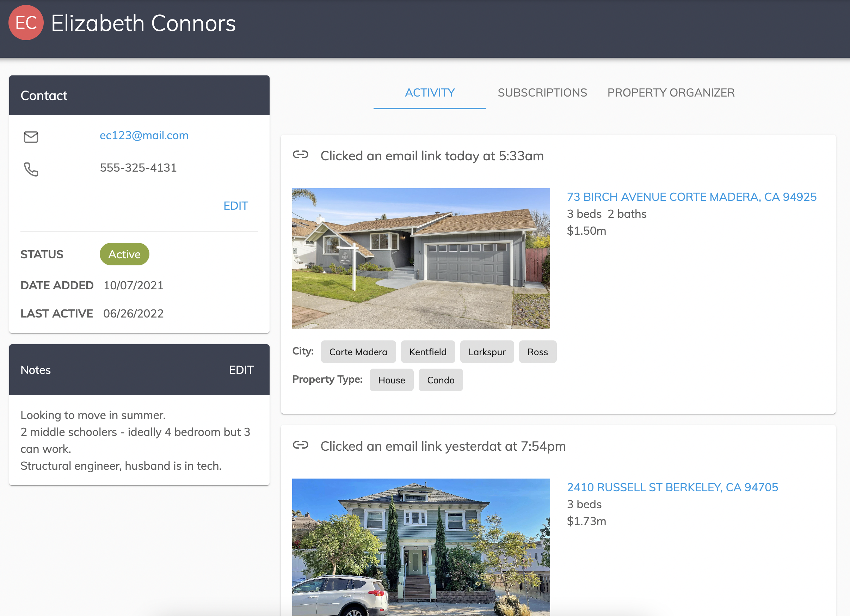Viewport: 850px width, 616px height.
Task: Click the email icon to compose message
Action: 30,137
